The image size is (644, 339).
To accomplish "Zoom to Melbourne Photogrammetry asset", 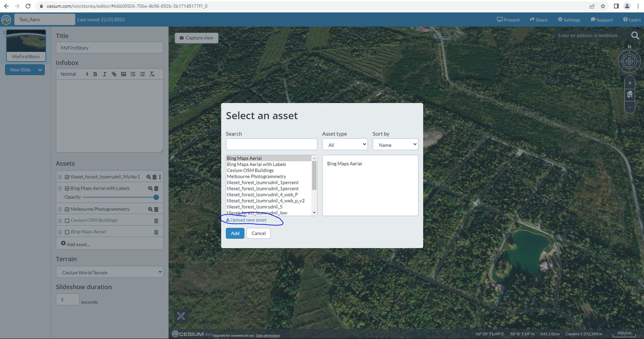I will point(150,209).
